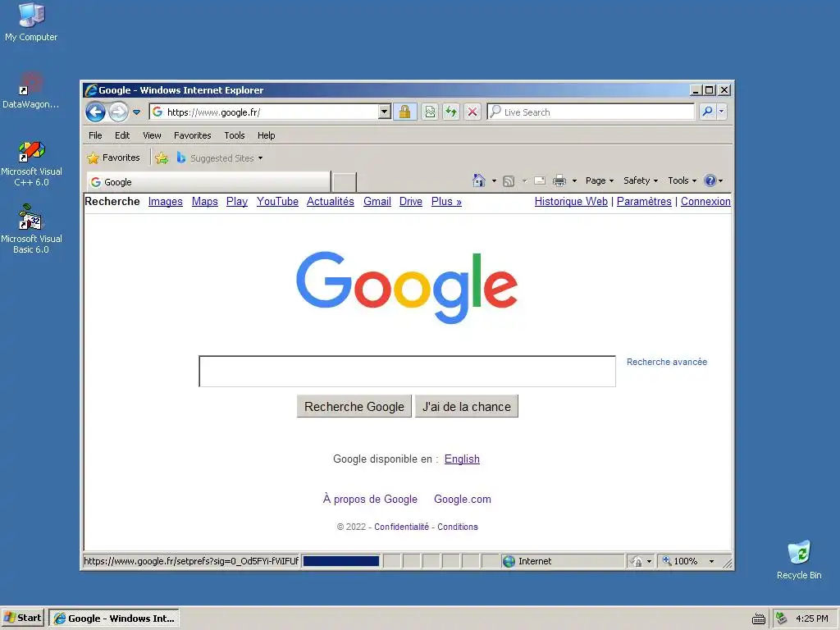The height and width of the screenshot is (630, 840).
Task: Click the À propos de Google link
Action: (x=370, y=500)
